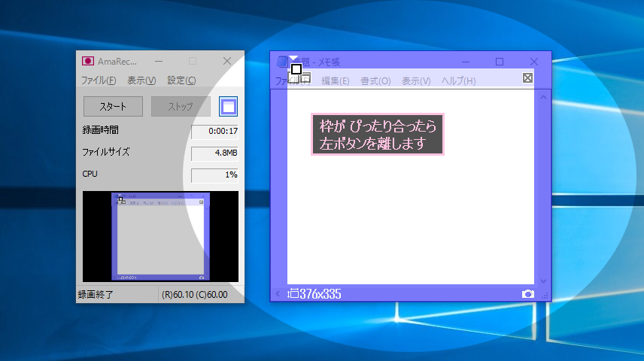Click the CPU label in AmaRecTV
Viewport: 644px width, 361px height.
click(90, 174)
